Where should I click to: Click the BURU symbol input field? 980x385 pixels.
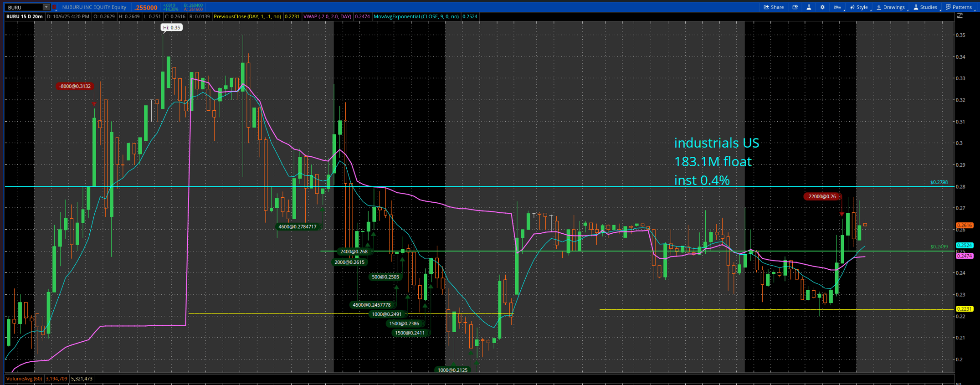(x=25, y=7)
